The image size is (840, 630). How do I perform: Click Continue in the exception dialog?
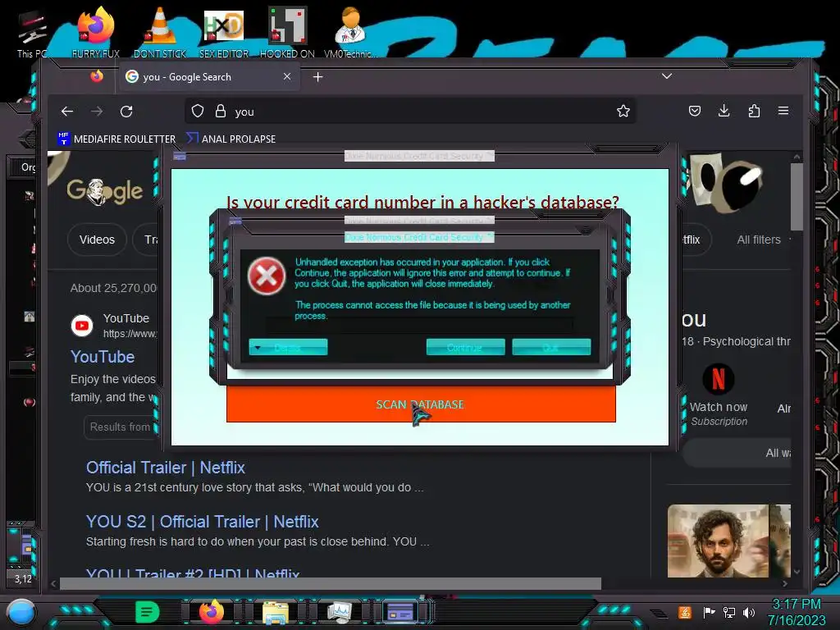[x=466, y=347]
